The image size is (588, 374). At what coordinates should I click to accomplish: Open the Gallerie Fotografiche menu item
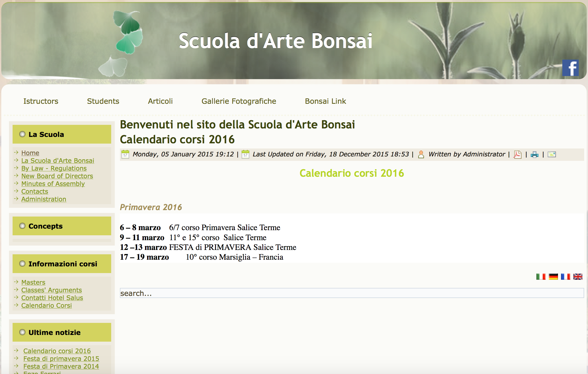[x=239, y=101]
